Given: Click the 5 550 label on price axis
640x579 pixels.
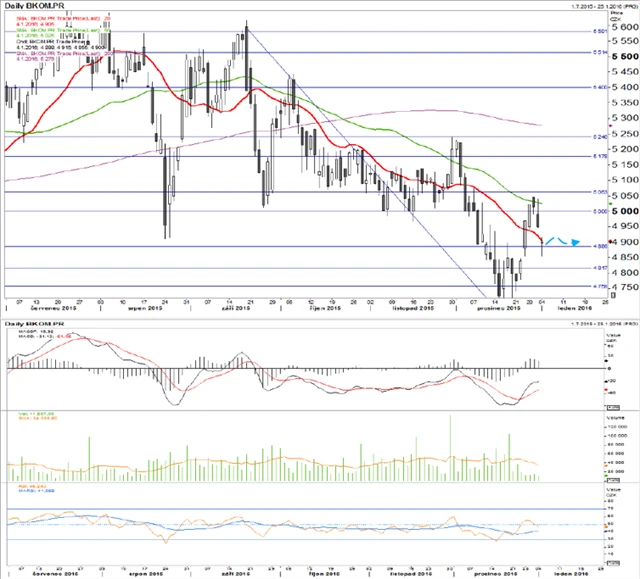Looking at the screenshot, I should click(624, 41).
